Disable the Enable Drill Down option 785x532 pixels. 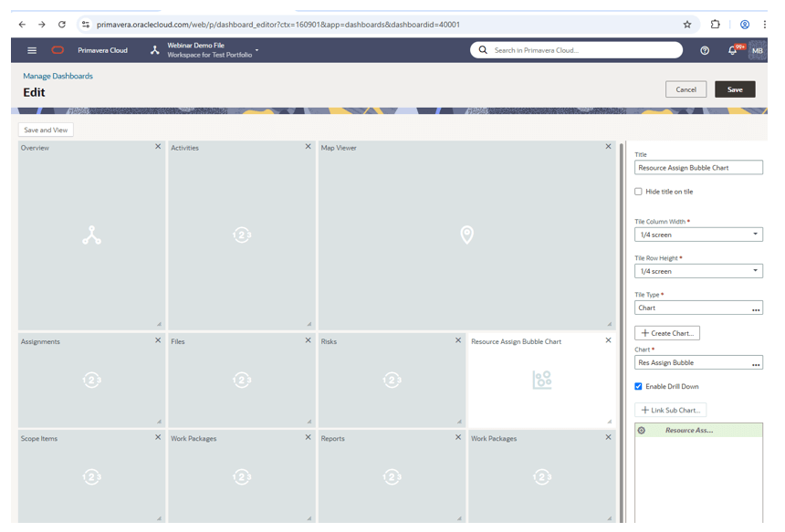[x=636, y=386]
